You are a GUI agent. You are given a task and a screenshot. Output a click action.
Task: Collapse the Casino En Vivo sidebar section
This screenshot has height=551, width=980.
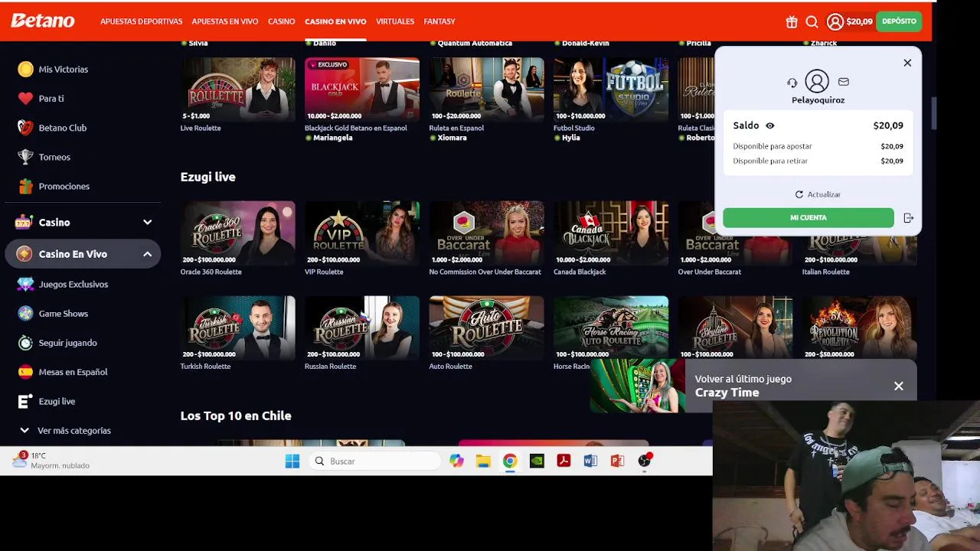147,254
